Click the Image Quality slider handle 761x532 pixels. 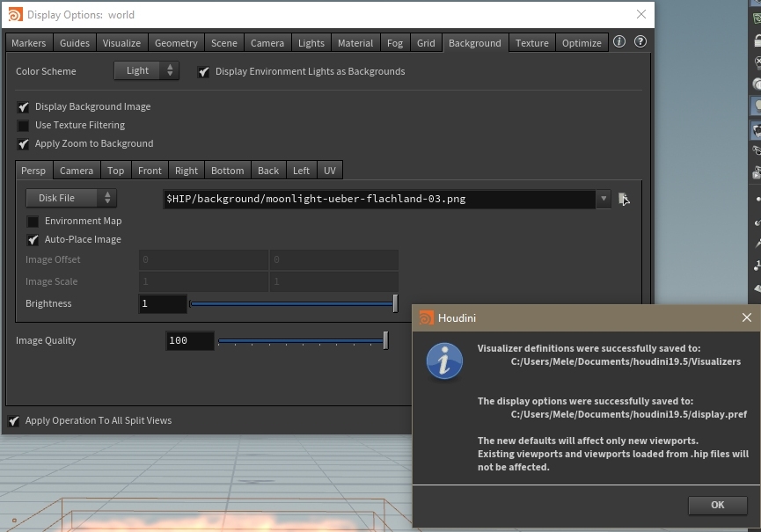point(386,341)
